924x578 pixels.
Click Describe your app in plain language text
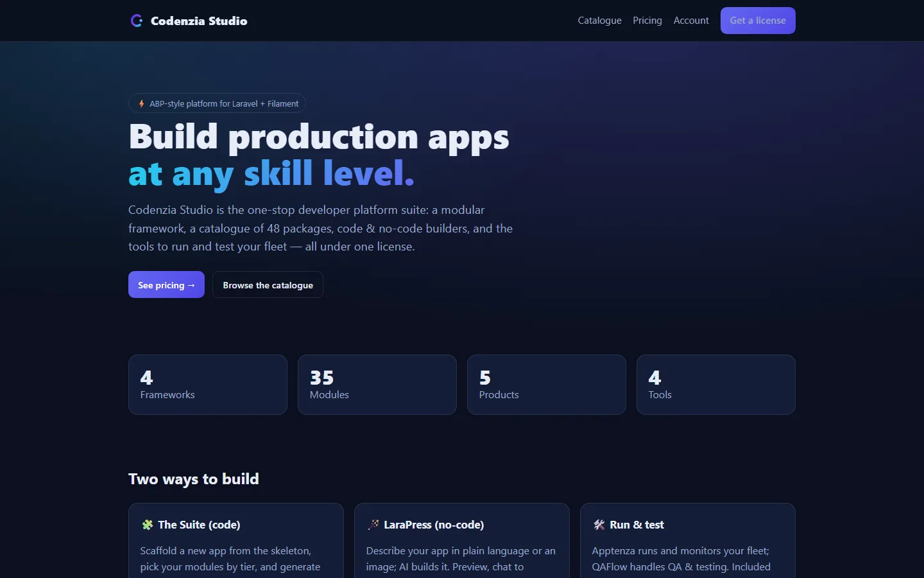click(x=461, y=559)
